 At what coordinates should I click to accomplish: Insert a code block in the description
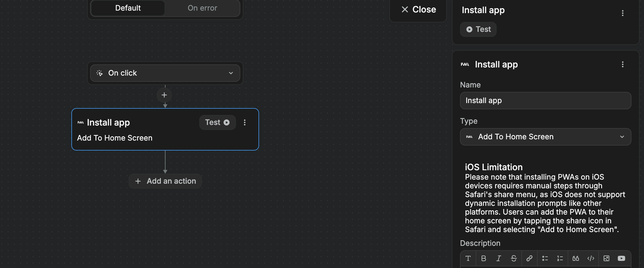[x=591, y=258]
